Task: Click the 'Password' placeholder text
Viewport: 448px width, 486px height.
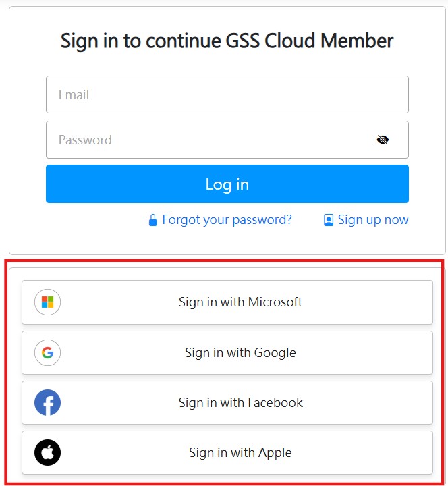Action: pyautogui.click(x=85, y=140)
